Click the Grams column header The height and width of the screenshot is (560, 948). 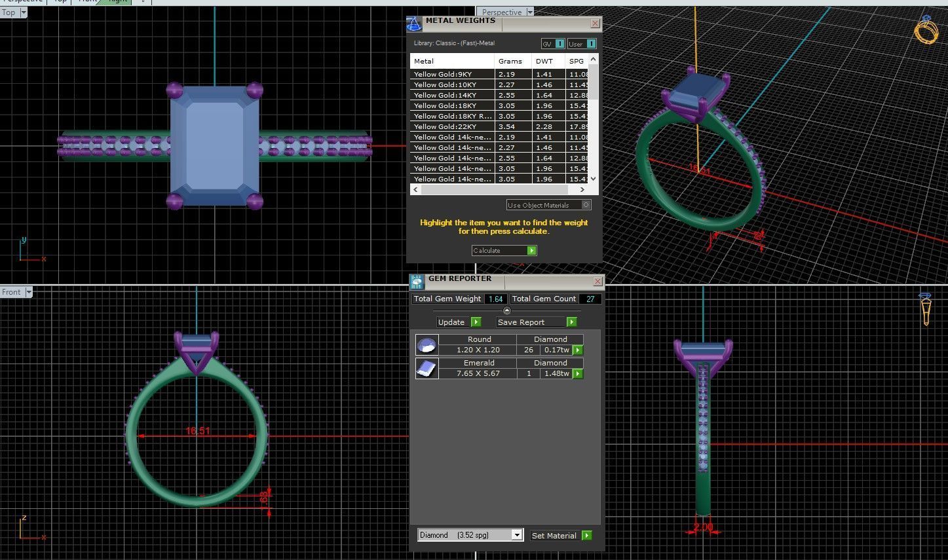[514, 61]
